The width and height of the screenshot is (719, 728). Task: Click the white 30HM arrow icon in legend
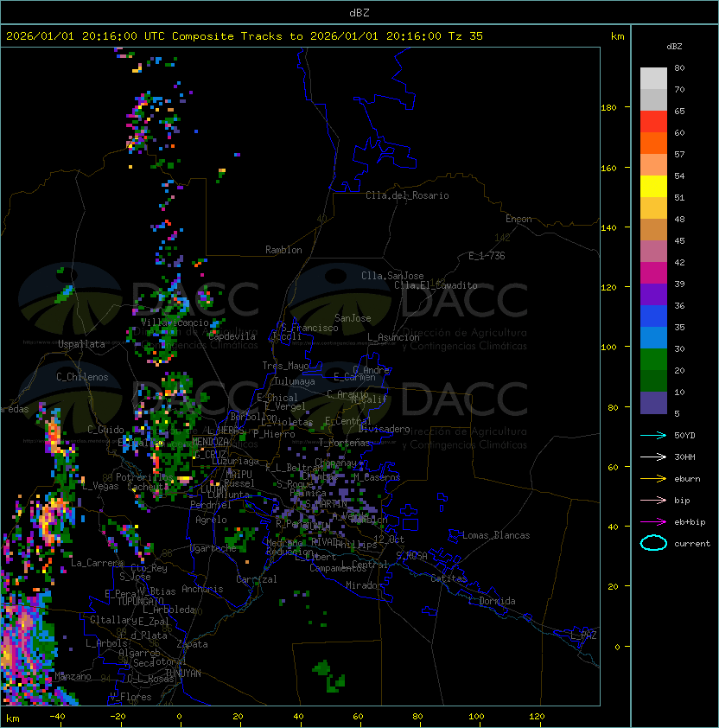coord(653,457)
